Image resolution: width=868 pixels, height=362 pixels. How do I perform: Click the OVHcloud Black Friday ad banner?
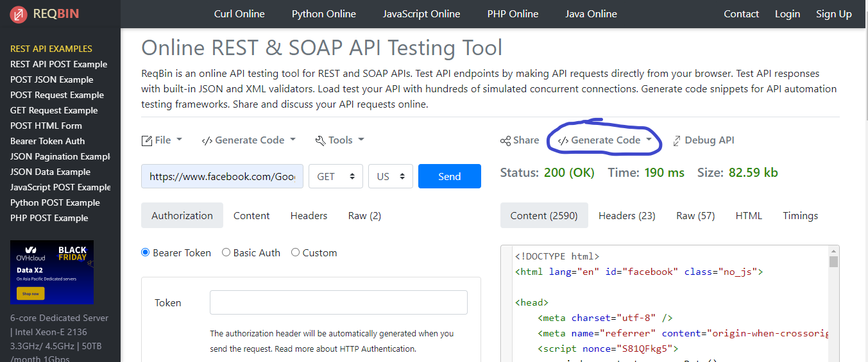[52, 272]
